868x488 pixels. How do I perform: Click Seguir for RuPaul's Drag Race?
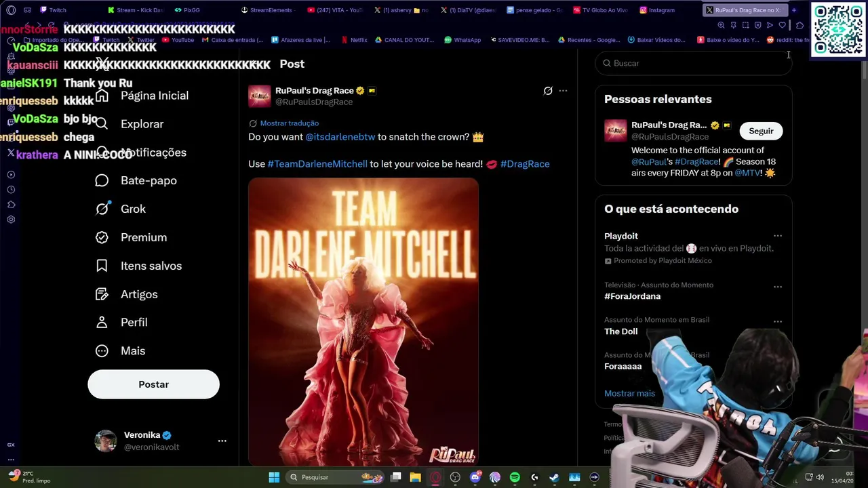point(761,131)
